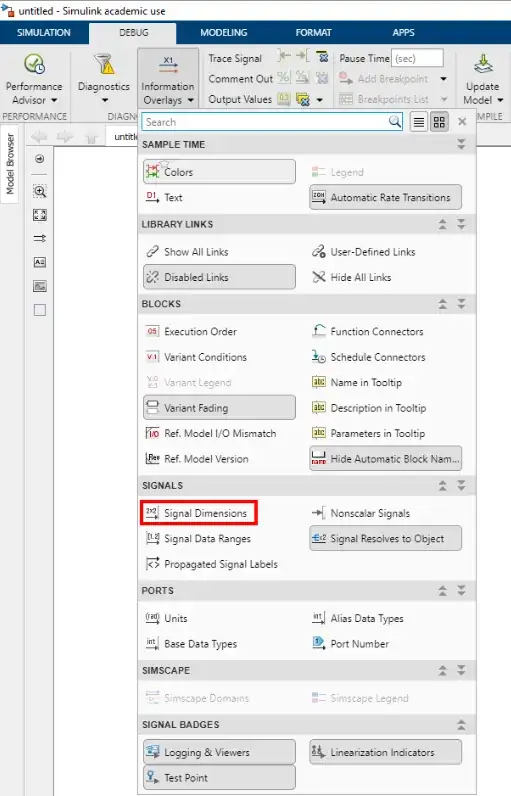Toggle the Sample Time Colors overlay

point(219,172)
